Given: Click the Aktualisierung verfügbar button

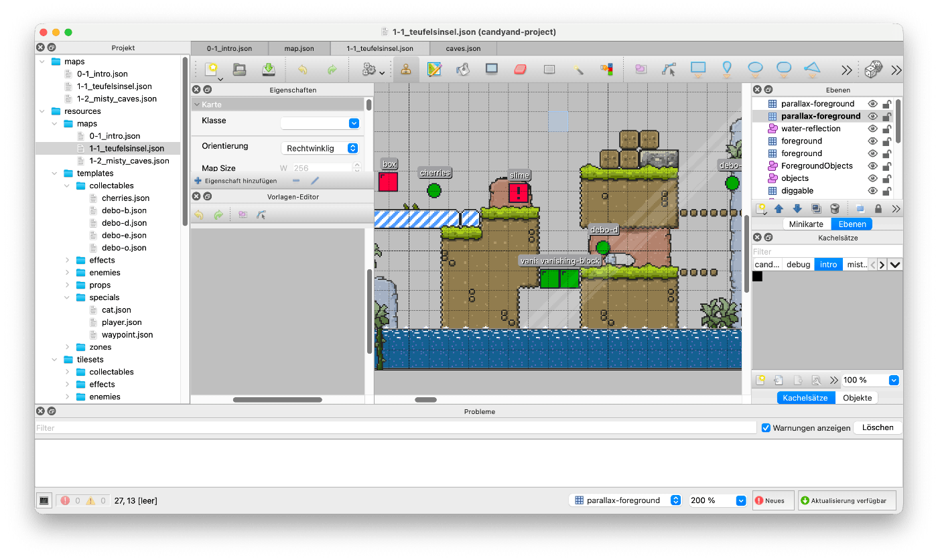Looking at the screenshot, I should pyautogui.click(x=847, y=500).
